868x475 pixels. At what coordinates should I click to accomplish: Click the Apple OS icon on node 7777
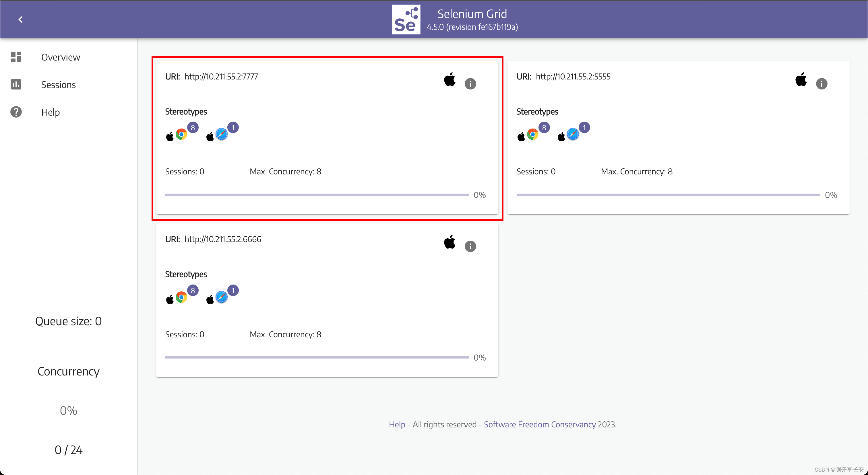pos(449,79)
